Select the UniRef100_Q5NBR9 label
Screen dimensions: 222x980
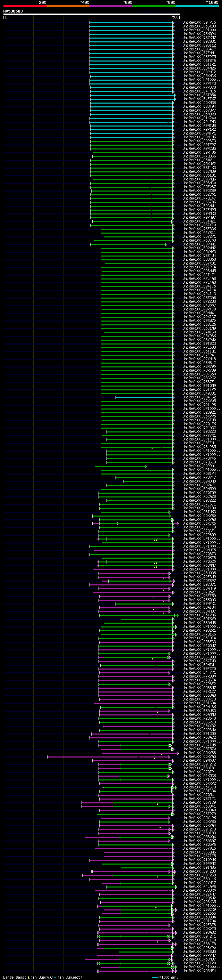pyautogui.click(x=199, y=114)
